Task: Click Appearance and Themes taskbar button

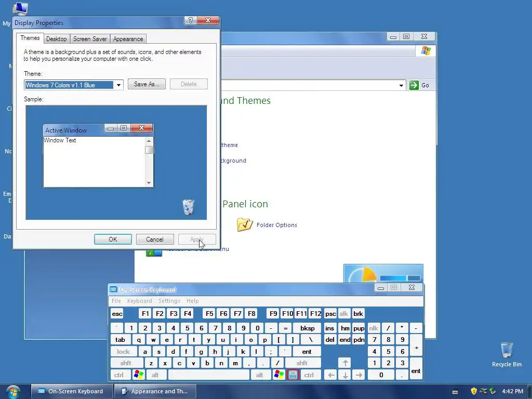Action: pyautogui.click(x=155, y=391)
